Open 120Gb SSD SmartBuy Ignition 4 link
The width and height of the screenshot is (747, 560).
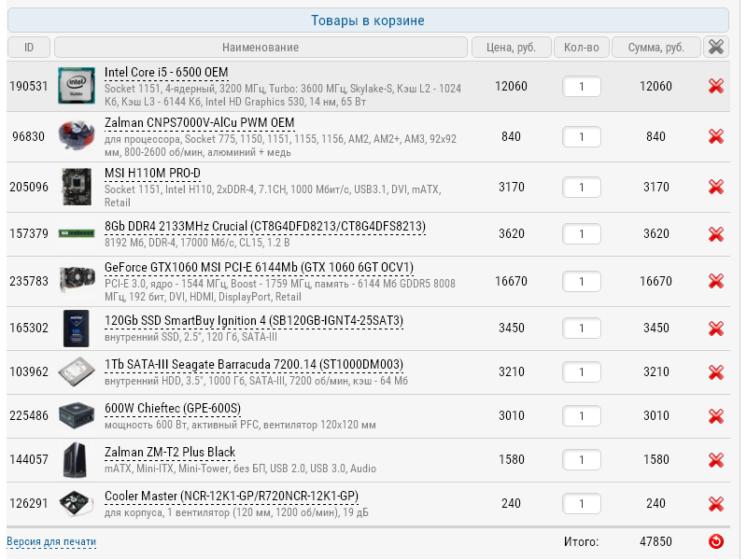pyautogui.click(x=254, y=321)
